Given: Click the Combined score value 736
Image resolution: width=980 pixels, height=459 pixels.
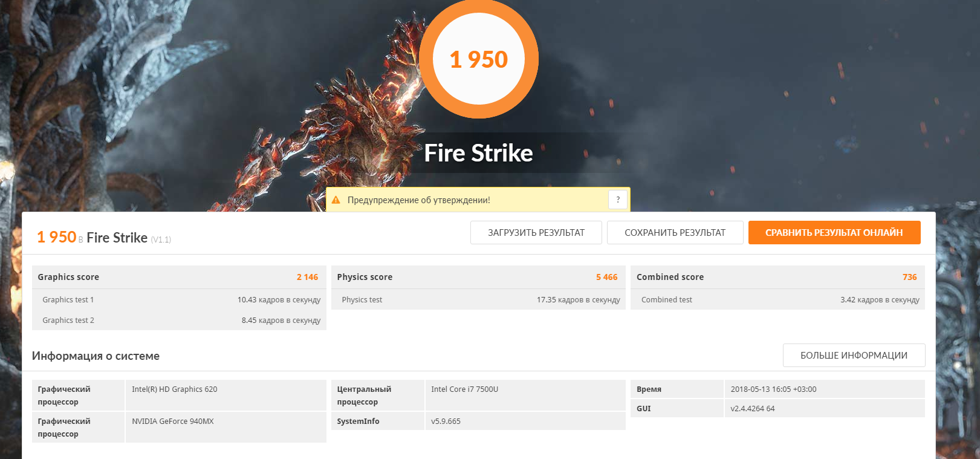Looking at the screenshot, I should 910,277.
